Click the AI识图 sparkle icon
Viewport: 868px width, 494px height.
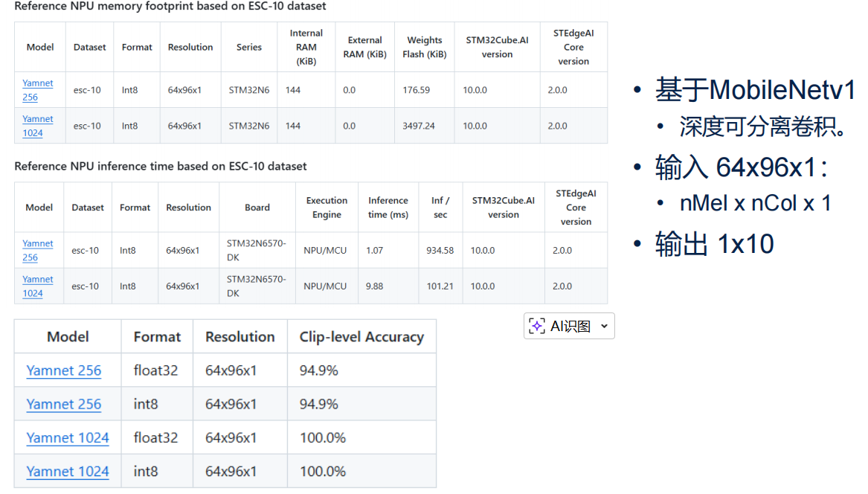tap(537, 326)
